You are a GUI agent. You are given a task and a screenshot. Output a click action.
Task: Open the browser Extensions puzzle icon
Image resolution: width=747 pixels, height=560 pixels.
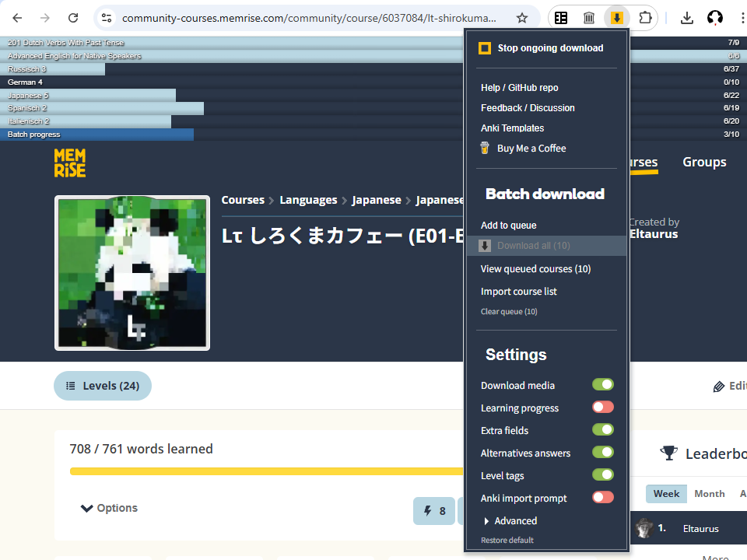click(644, 18)
